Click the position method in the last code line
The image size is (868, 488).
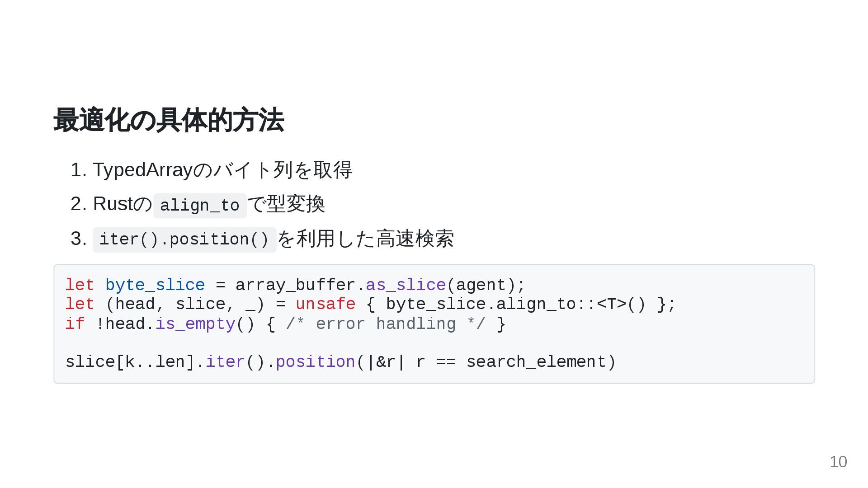point(315,362)
